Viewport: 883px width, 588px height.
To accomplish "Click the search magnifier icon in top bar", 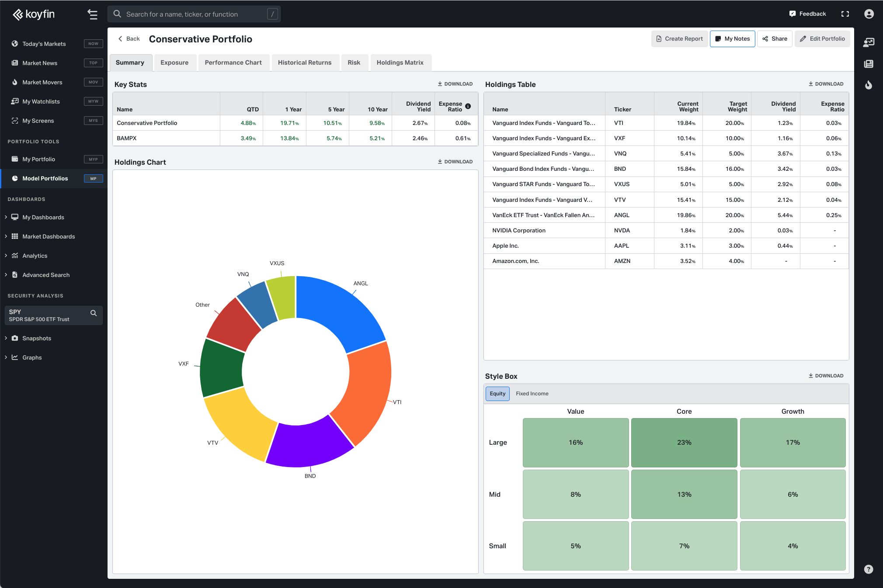I will click(117, 14).
